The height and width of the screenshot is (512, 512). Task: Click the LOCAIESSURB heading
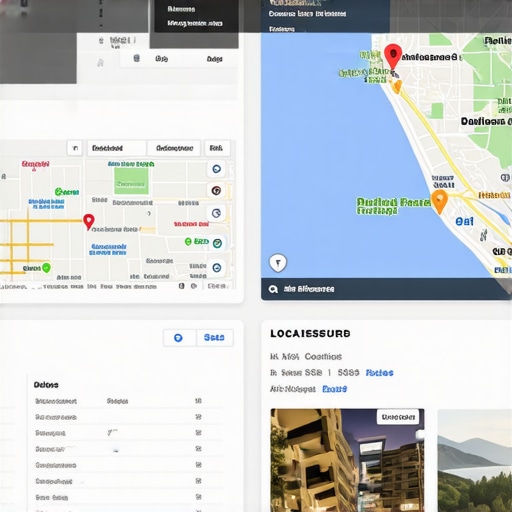coord(310,334)
